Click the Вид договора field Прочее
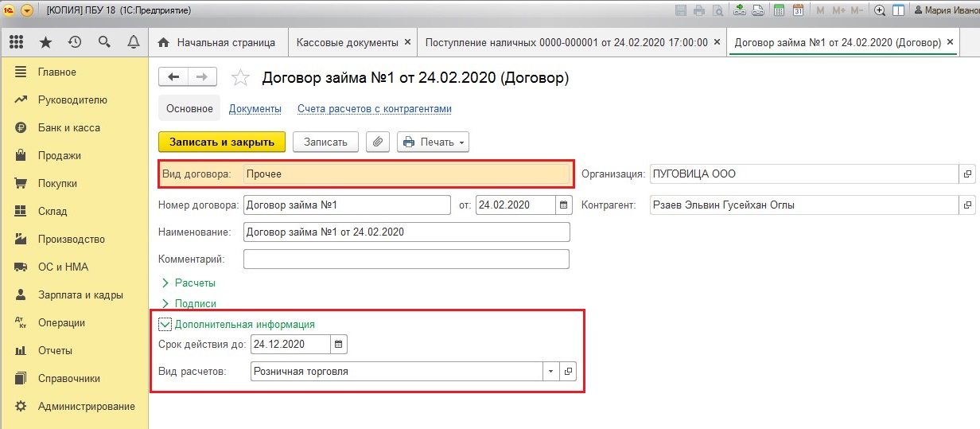 [x=406, y=174]
